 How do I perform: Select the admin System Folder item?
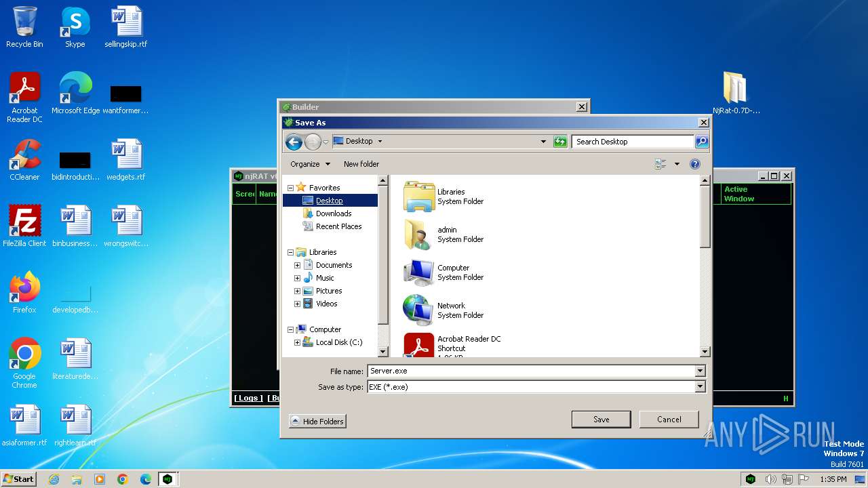click(444, 235)
